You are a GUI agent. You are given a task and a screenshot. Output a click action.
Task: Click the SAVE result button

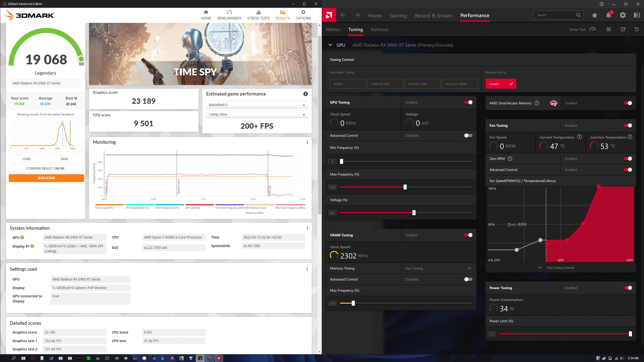coord(64,159)
